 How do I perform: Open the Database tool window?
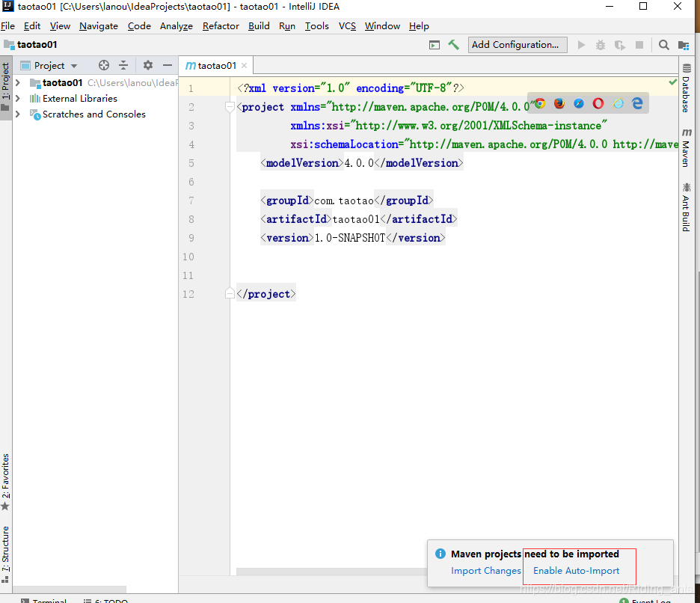(x=687, y=88)
